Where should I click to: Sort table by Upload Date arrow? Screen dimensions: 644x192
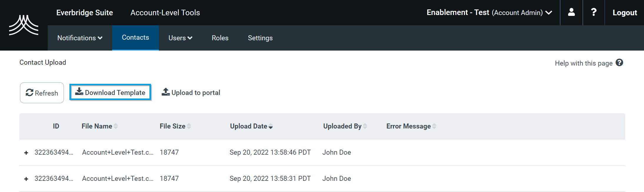[x=271, y=126]
